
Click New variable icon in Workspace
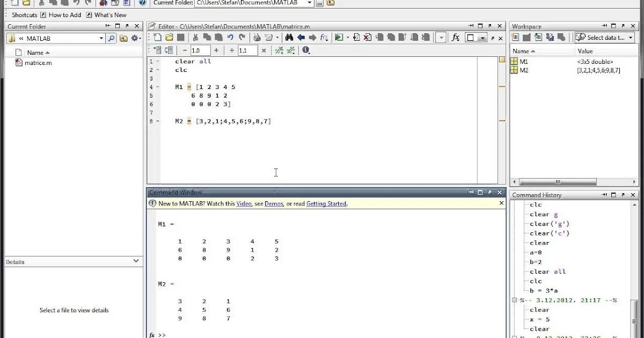click(x=515, y=38)
